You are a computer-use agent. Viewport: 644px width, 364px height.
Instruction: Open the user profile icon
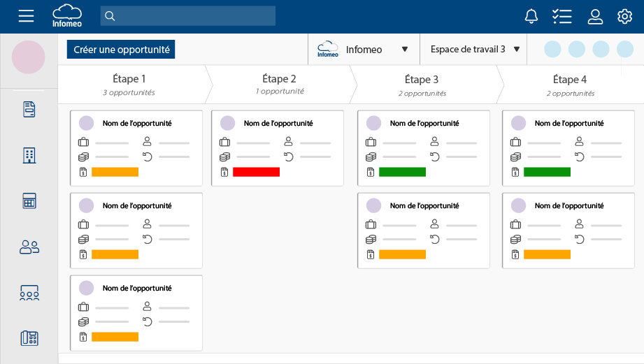click(x=595, y=16)
